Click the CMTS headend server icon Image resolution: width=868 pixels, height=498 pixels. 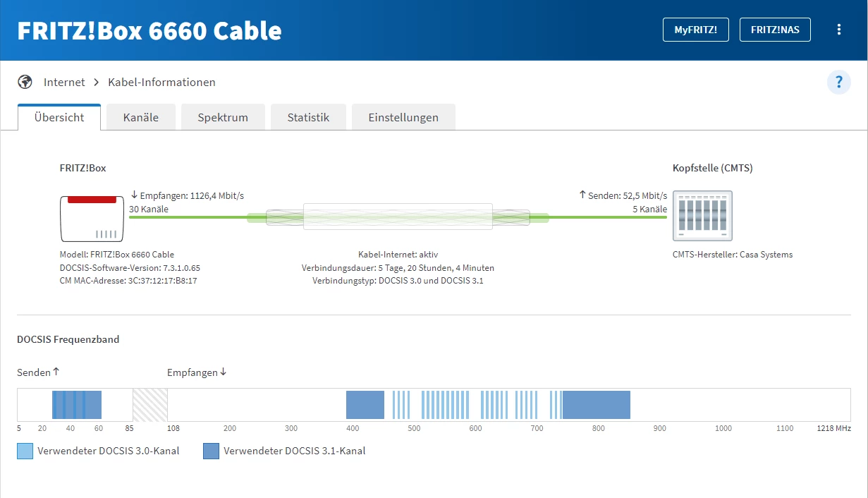coord(702,216)
